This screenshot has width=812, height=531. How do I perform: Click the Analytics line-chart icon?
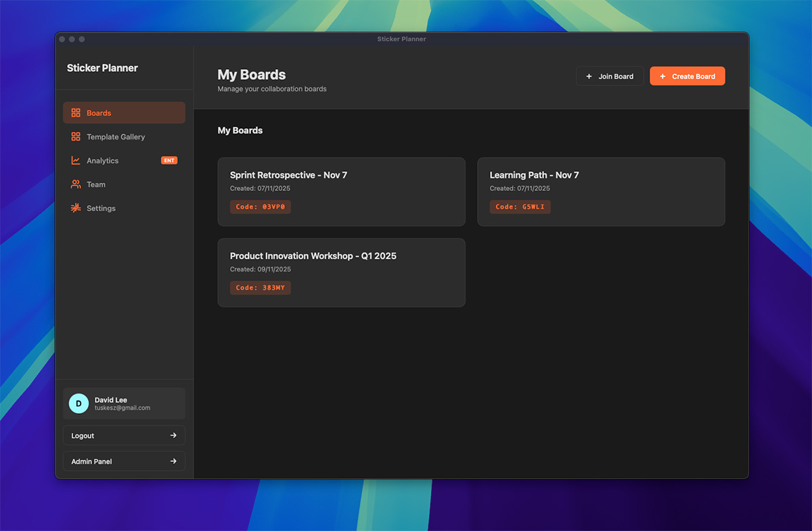pos(74,161)
